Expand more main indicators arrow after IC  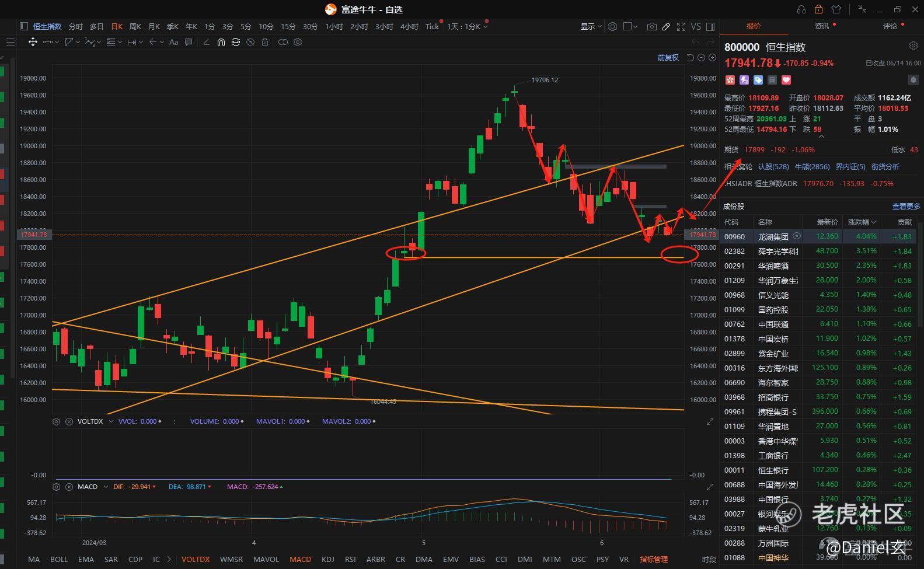(x=169, y=559)
